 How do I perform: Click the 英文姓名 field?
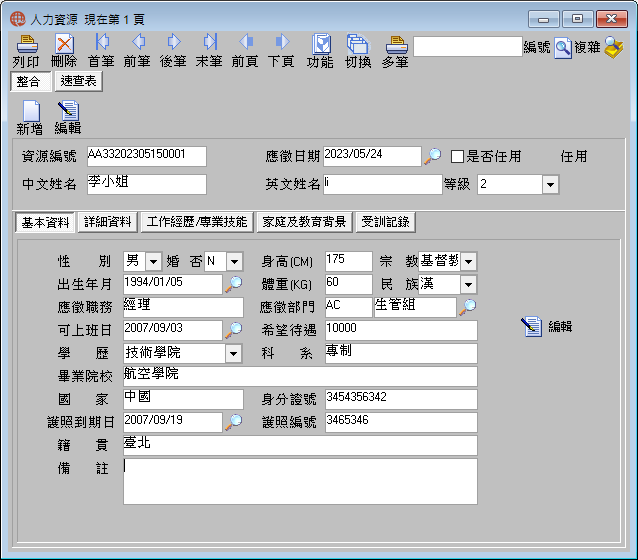382,184
